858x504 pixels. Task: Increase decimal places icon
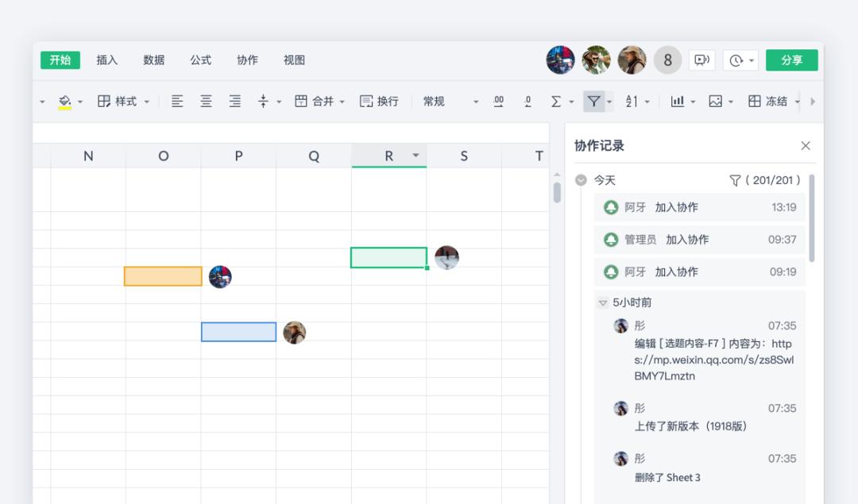point(498,101)
